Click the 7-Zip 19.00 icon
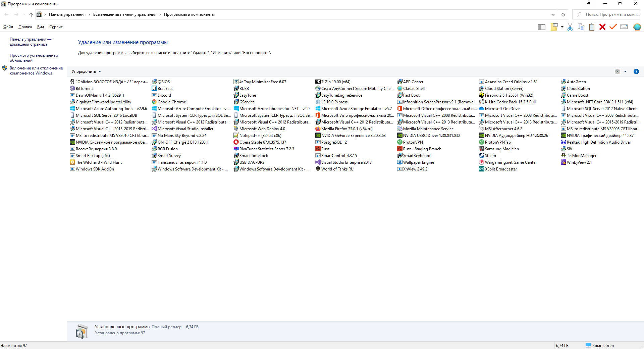 pos(318,82)
